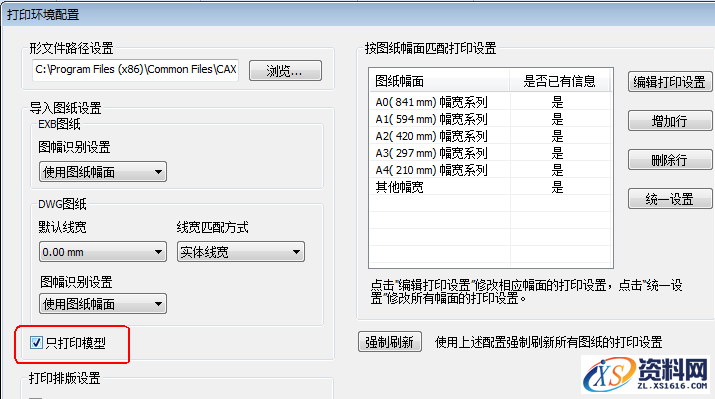Click the 增加行 button
The width and height of the screenshot is (715, 399).
pos(669,121)
